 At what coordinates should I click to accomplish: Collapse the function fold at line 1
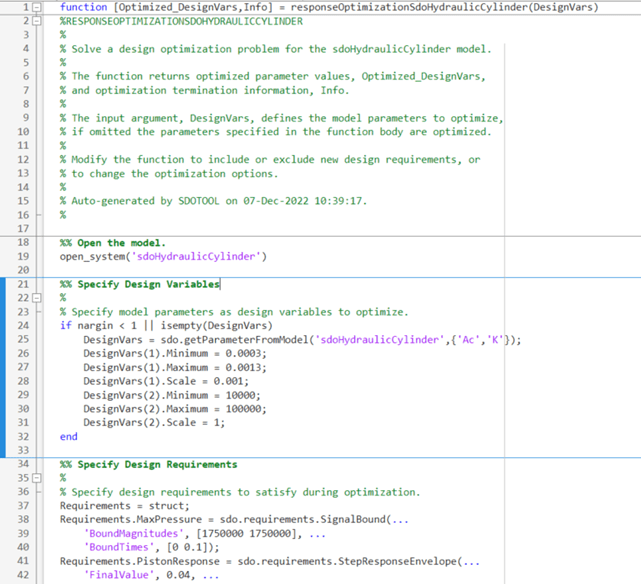point(37,7)
